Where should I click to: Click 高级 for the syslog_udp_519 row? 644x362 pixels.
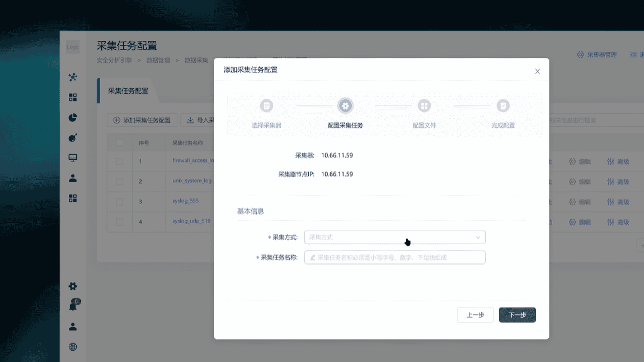point(618,222)
